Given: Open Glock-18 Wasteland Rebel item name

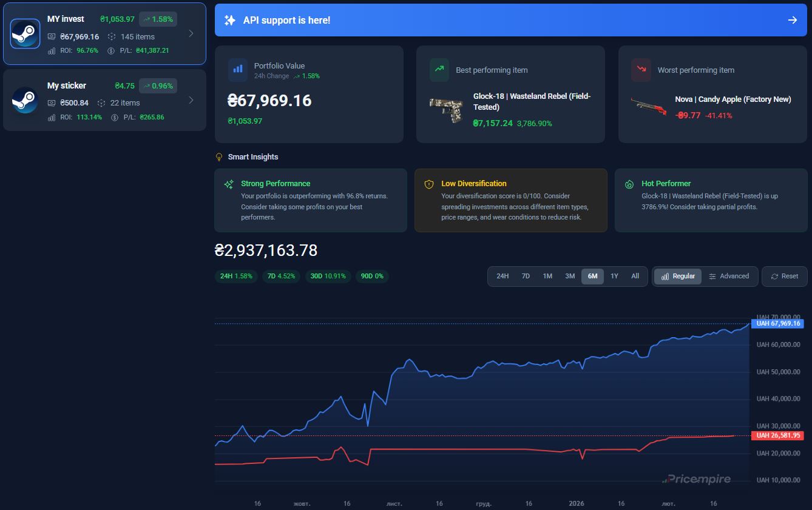Looking at the screenshot, I should click(x=531, y=101).
